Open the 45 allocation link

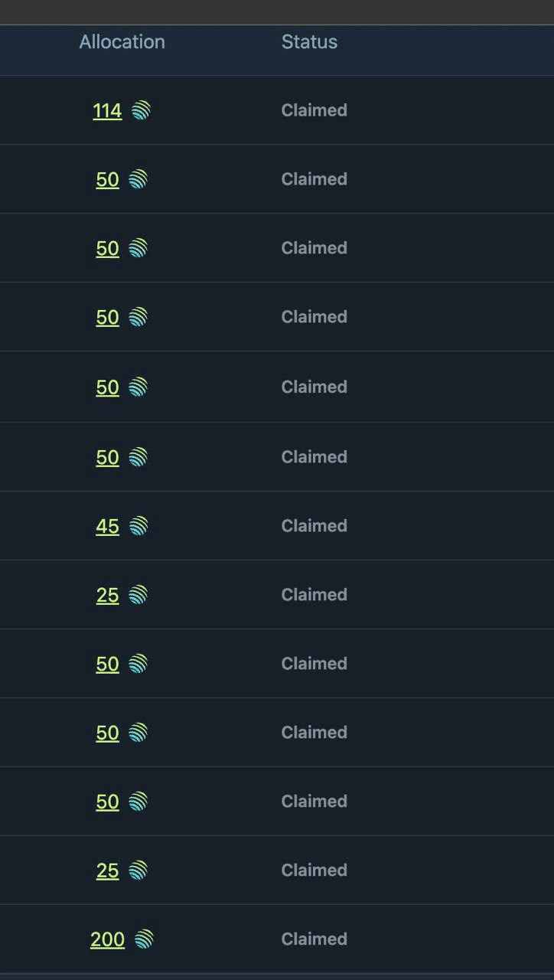tap(107, 527)
